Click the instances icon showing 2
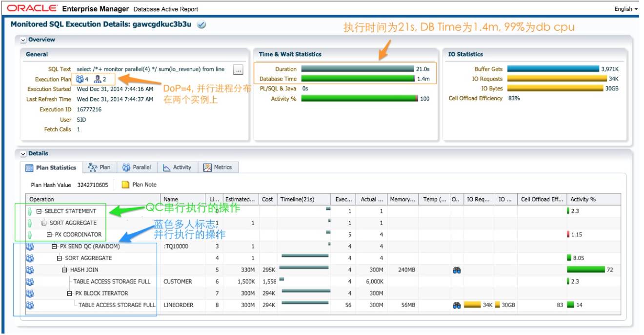This screenshot has width=644, height=335. [97, 79]
